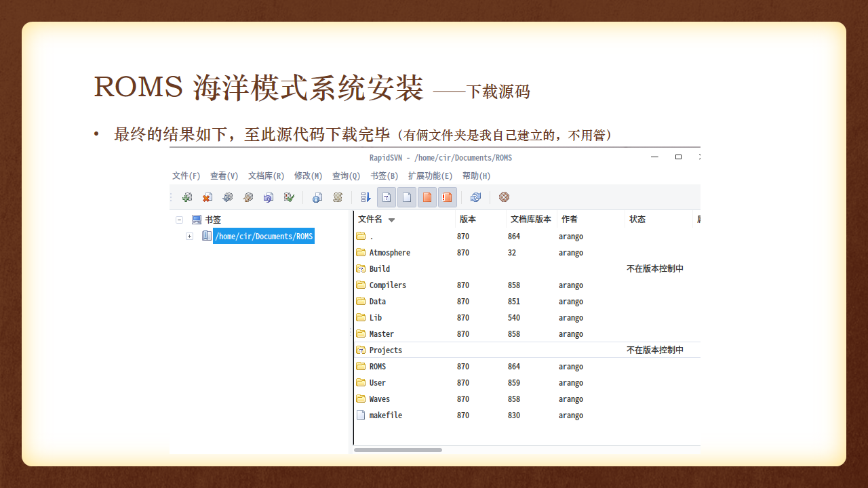Select the Atmosphere file name

pyautogui.click(x=389, y=253)
